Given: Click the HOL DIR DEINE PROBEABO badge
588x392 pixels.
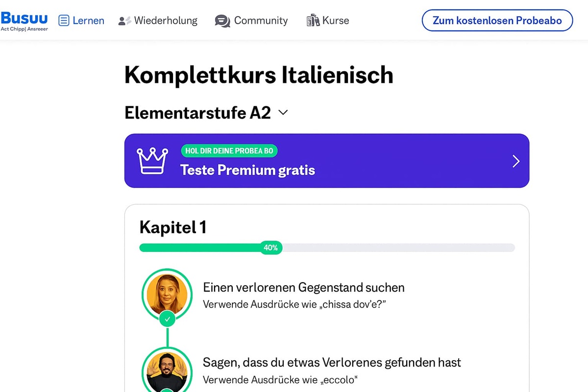Looking at the screenshot, I should pyautogui.click(x=229, y=151).
